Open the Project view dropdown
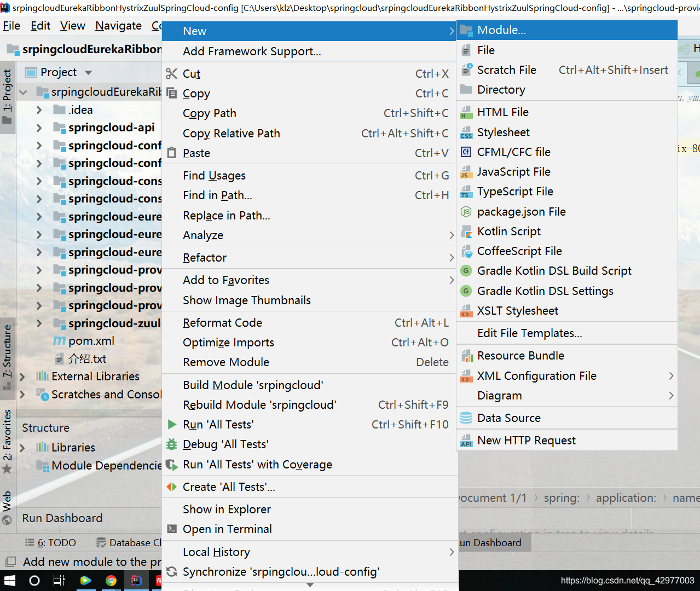700x591 pixels. (88, 72)
